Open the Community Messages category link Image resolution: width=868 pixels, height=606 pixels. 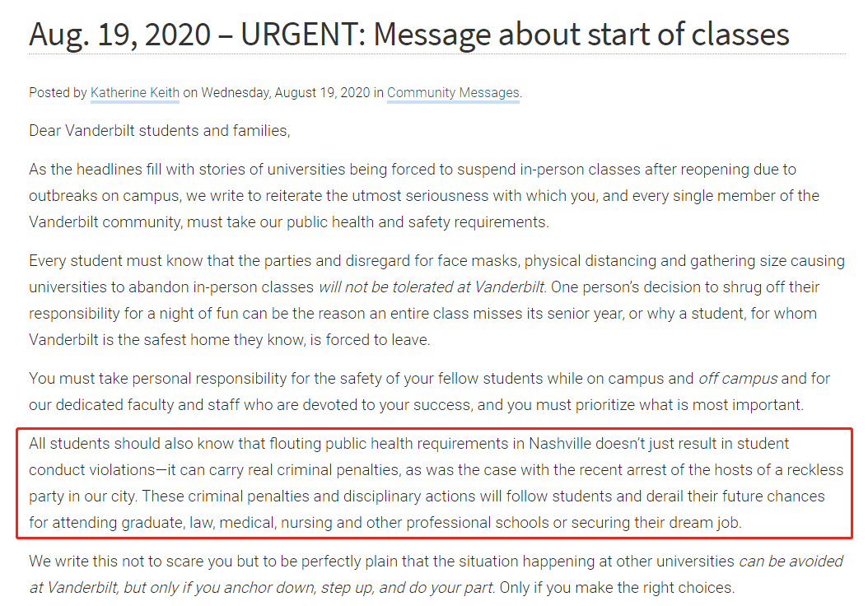tap(453, 92)
